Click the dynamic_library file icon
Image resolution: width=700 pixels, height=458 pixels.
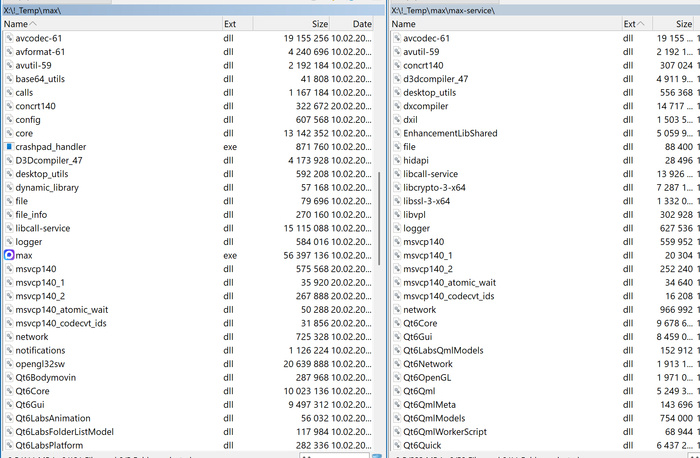tap(9, 187)
